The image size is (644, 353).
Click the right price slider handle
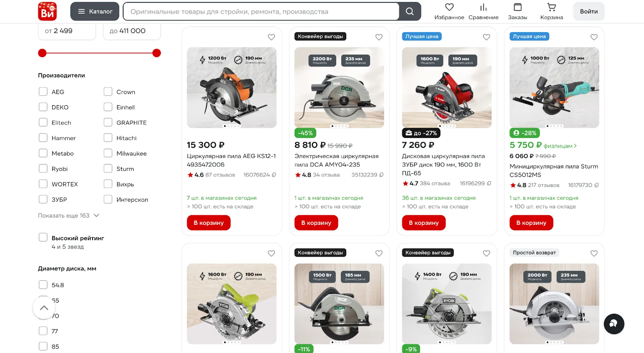[157, 53]
